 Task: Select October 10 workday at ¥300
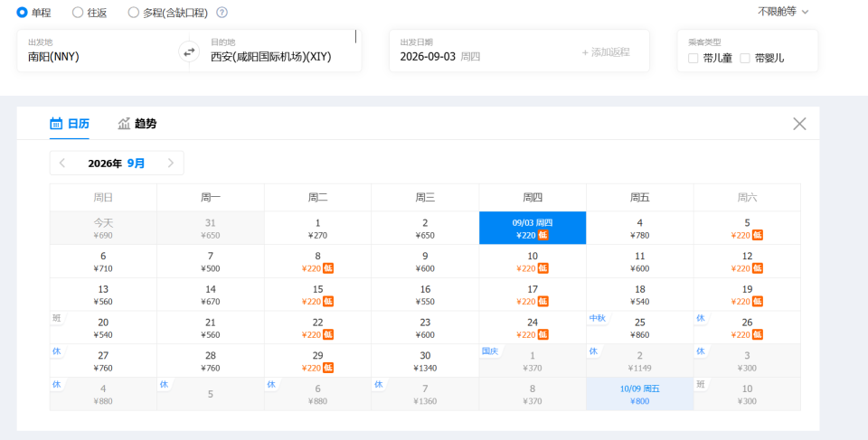[748, 394]
